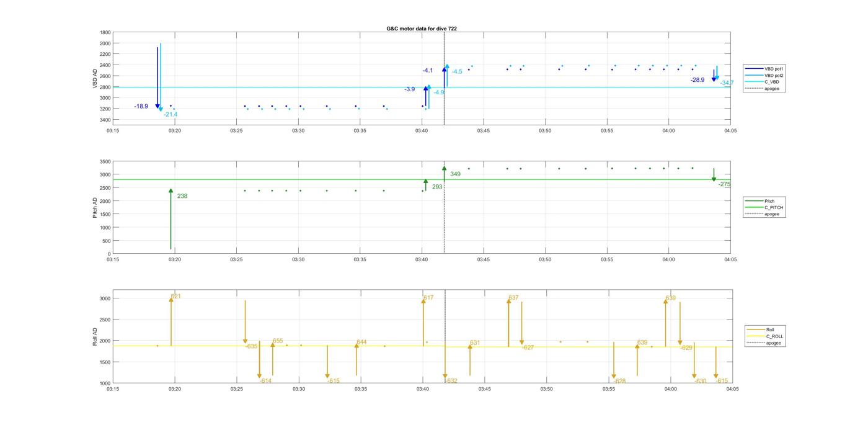Click the 'Pitch AD' y-axis label
Viewport: 868px width, 430px height.
click(x=95, y=208)
